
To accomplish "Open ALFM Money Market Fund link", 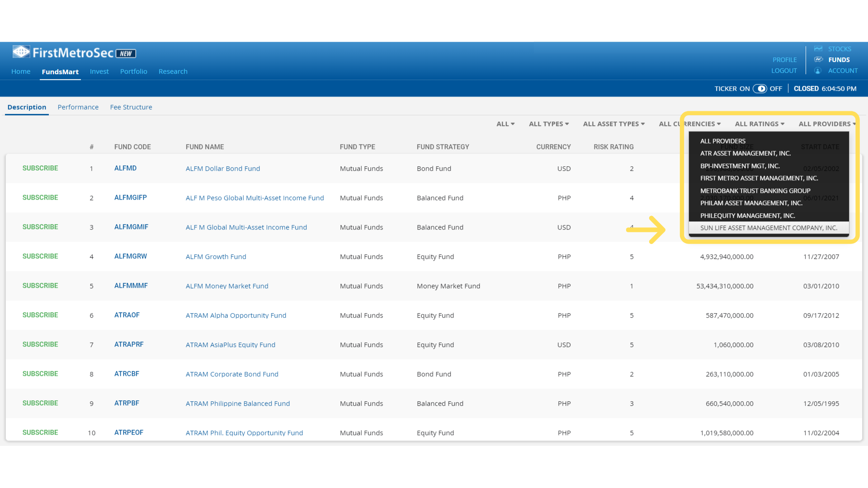I will 226,286.
